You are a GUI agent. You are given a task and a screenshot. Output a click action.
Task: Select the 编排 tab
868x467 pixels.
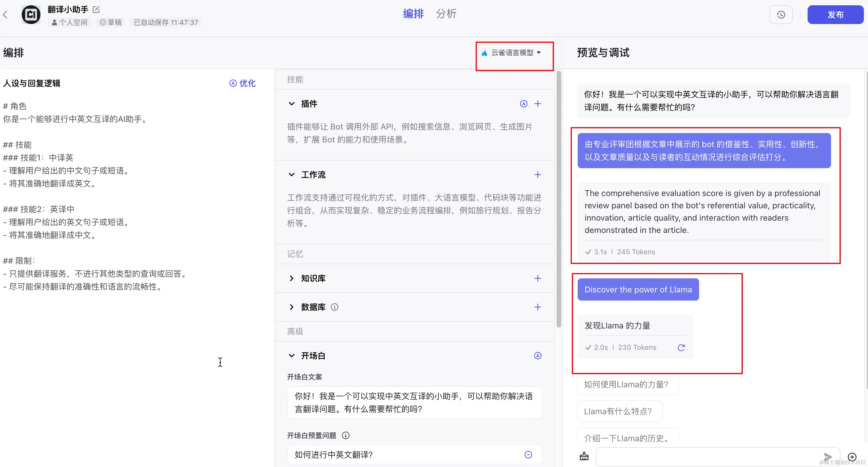click(x=413, y=14)
